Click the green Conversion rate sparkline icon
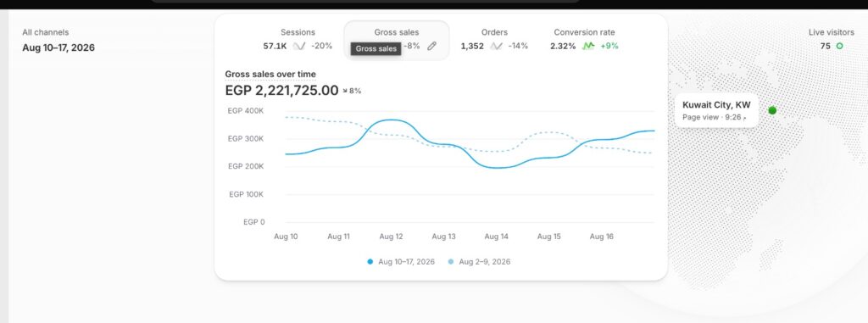 click(x=588, y=46)
